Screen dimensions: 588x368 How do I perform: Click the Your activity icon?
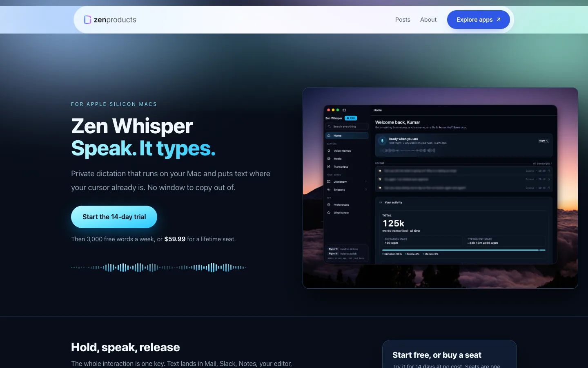[x=381, y=202]
